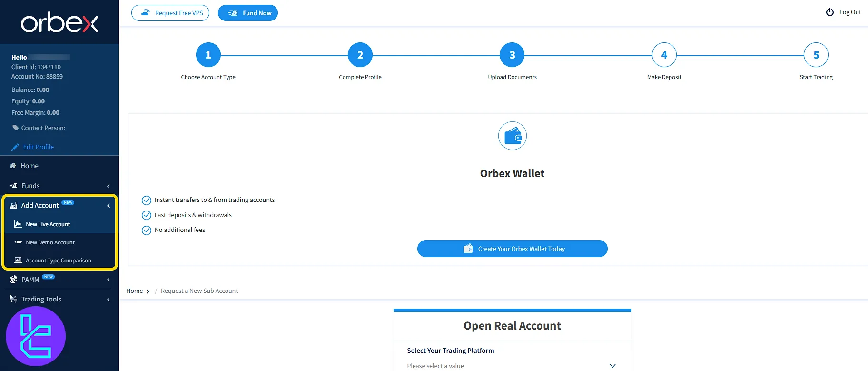
Task: Click the trading platform dropdown arrow
Action: click(612, 366)
